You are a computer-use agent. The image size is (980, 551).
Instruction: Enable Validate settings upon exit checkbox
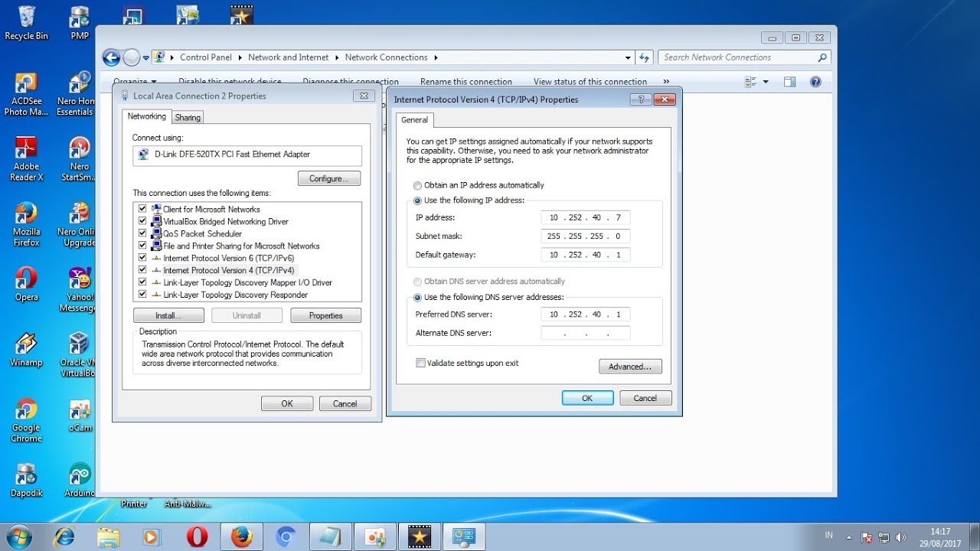(420, 363)
